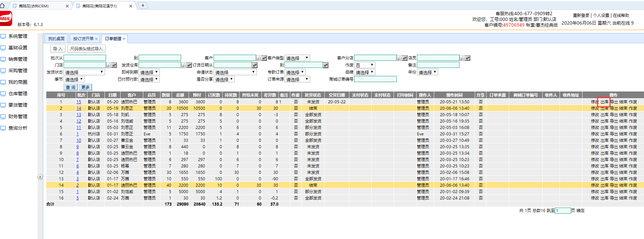Open 查询分析 in the sidebar
Viewport: 644px width, 239px height.
[18, 128]
